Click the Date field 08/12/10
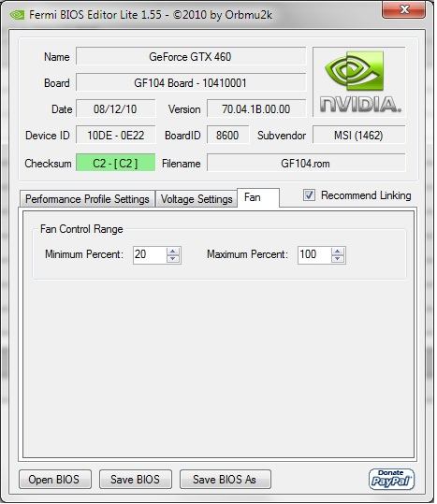The width and height of the screenshot is (437, 504). pyautogui.click(x=115, y=109)
